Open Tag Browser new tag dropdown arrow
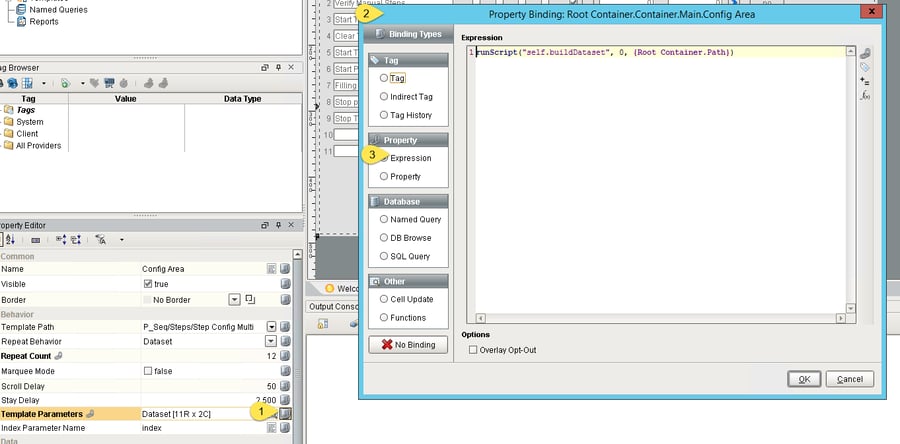The height and width of the screenshot is (444, 900). click(x=82, y=83)
